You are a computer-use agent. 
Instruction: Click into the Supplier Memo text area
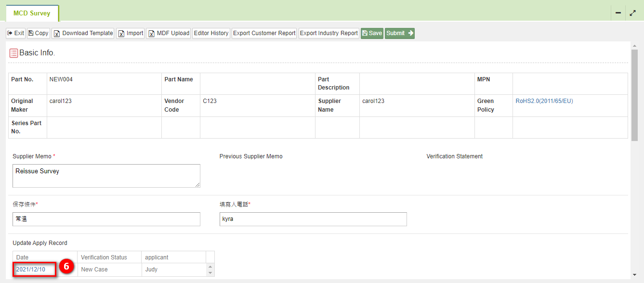click(x=106, y=176)
